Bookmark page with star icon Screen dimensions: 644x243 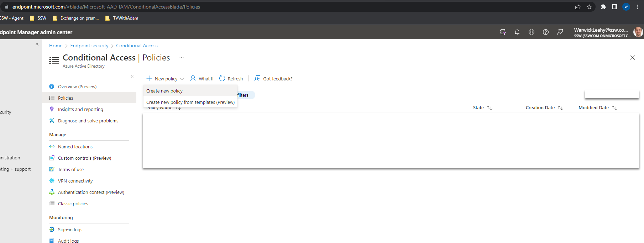pyautogui.click(x=589, y=7)
